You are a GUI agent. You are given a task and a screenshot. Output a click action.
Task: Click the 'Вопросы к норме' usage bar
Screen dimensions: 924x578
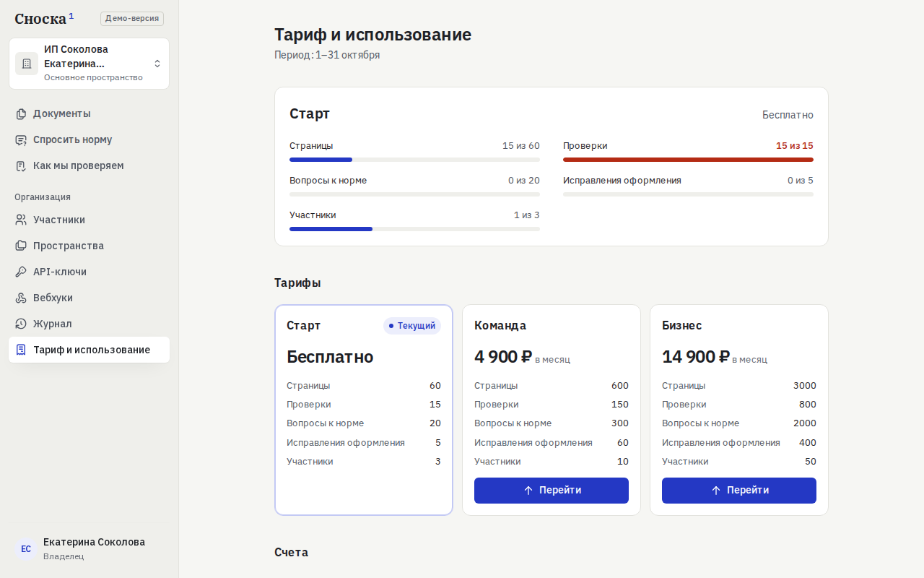tap(414, 194)
